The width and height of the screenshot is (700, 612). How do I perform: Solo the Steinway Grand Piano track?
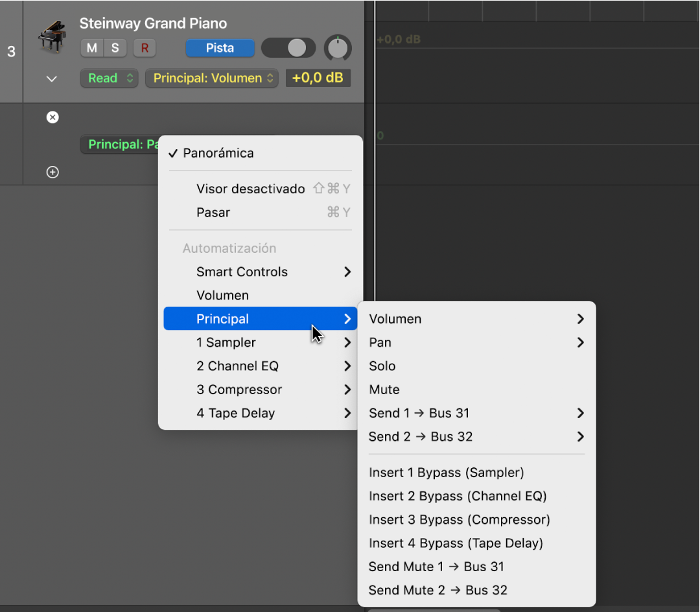point(115,48)
